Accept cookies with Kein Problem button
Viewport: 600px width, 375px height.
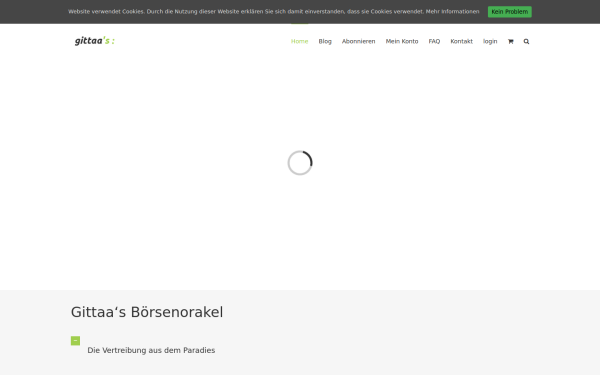coord(509,12)
